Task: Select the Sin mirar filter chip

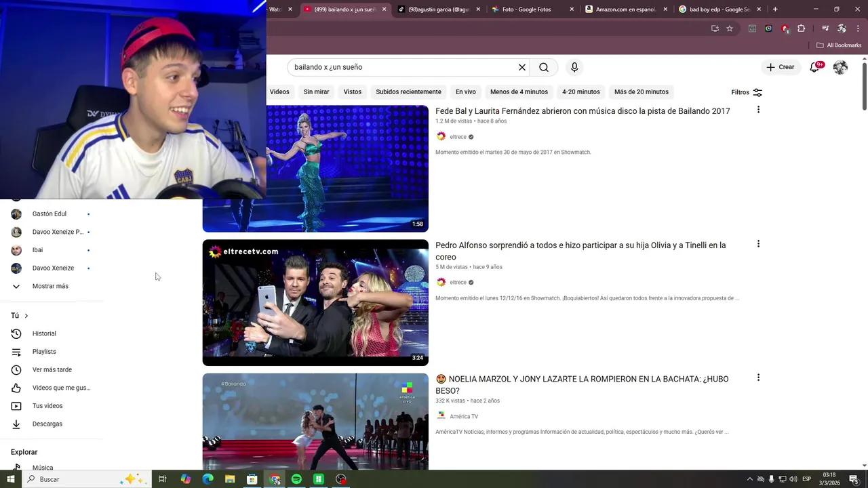Action: [x=317, y=91]
